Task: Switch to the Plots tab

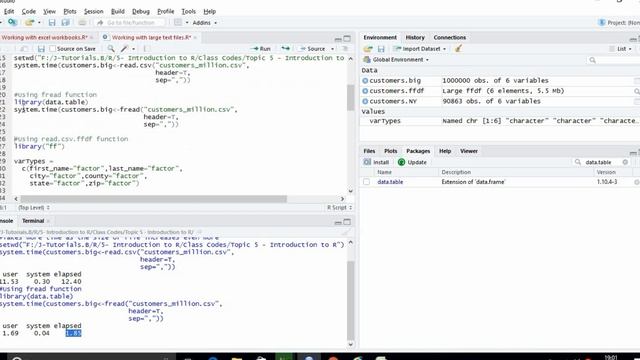Action: tap(391, 151)
